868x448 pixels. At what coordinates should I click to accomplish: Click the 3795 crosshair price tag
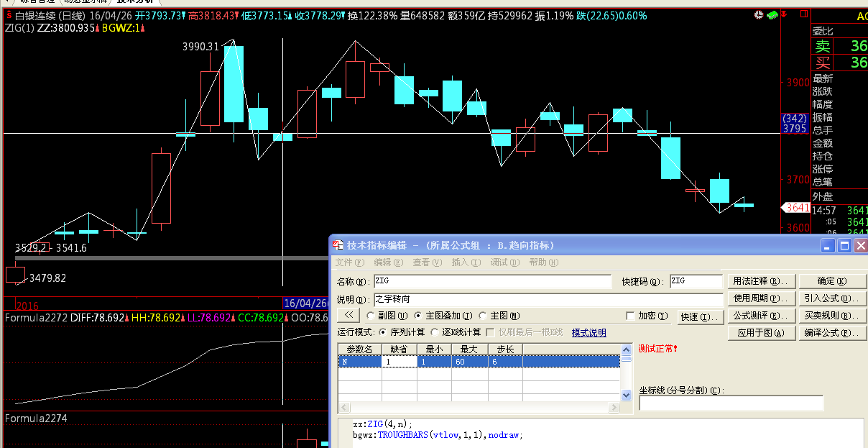point(795,129)
